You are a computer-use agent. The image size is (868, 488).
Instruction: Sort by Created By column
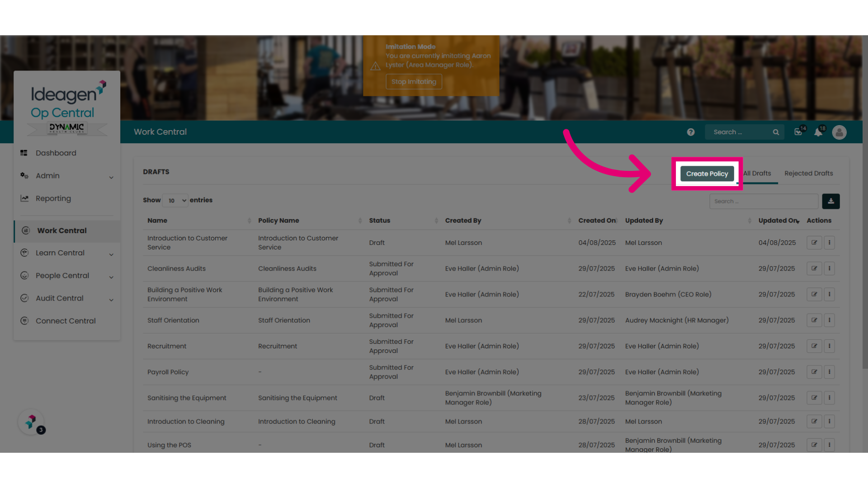[x=508, y=221]
